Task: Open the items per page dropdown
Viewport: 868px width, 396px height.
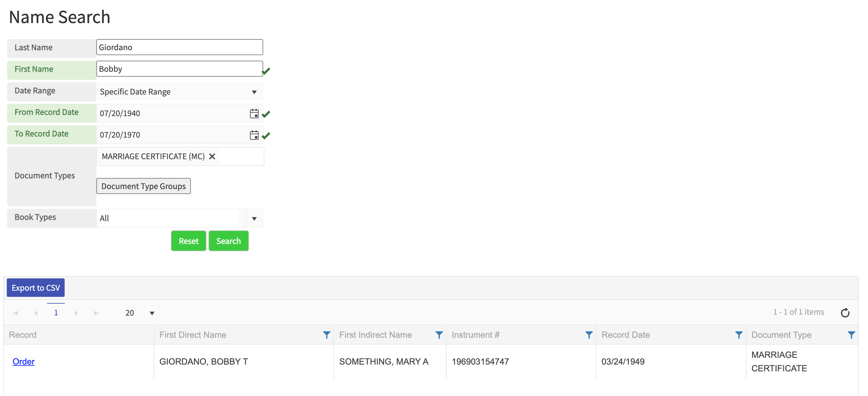Action: (152, 313)
